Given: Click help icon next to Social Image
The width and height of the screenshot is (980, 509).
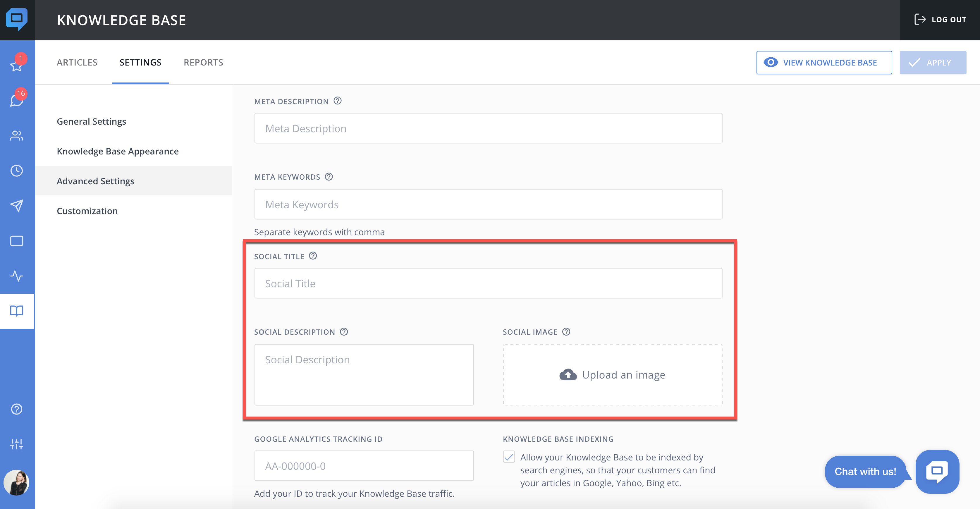Looking at the screenshot, I should 566,332.
